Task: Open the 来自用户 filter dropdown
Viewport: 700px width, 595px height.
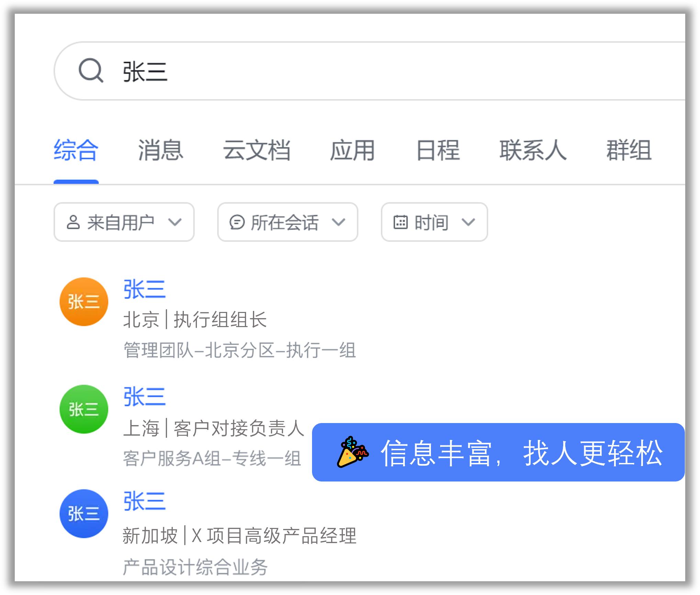Action: [x=124, y=222]
